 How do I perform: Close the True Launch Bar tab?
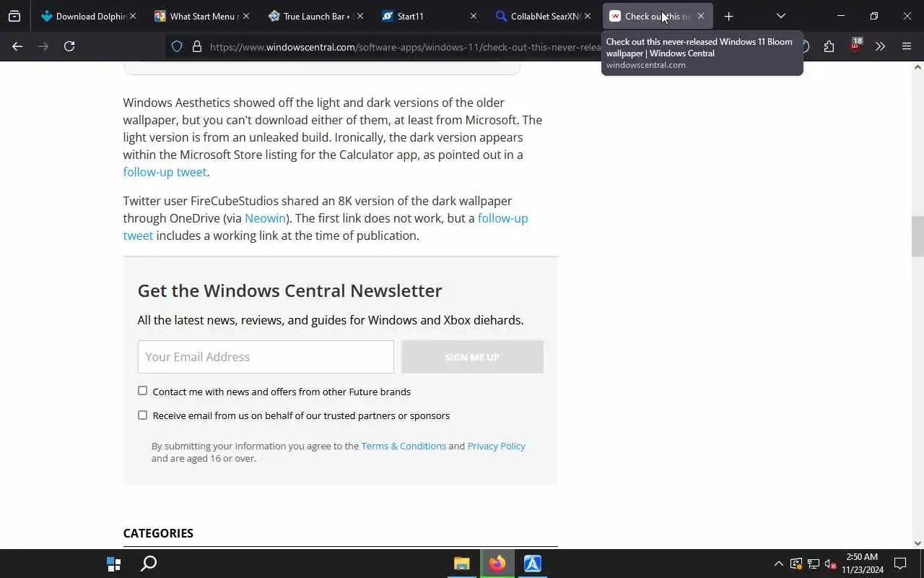(359, 16)
